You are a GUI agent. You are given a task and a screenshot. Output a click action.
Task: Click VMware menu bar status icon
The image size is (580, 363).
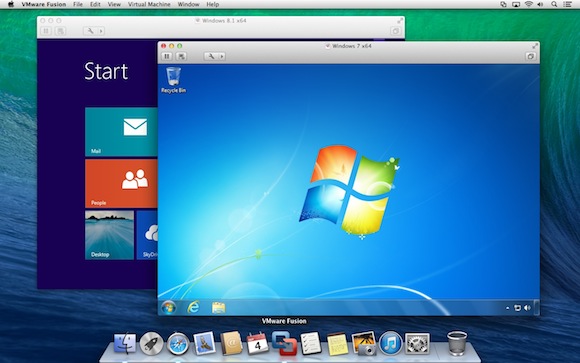(503, 4)
